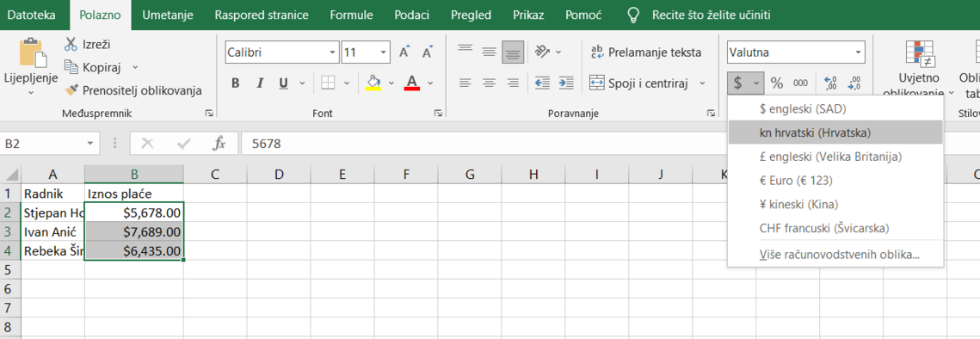Click the Lijepljenje paste clipboard icon
980x339 pixels.
tap(33, 52)
